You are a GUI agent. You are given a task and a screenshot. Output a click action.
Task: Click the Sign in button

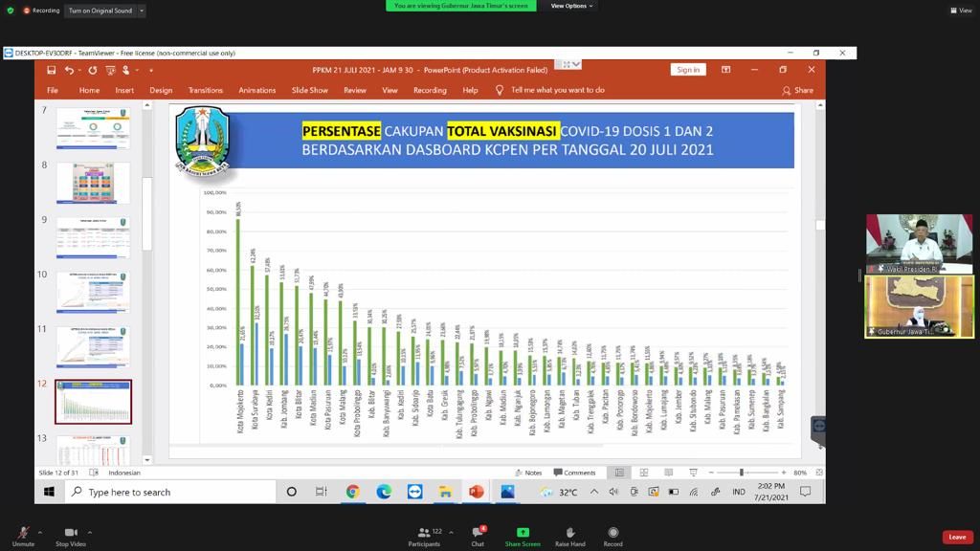click(687, 70)
